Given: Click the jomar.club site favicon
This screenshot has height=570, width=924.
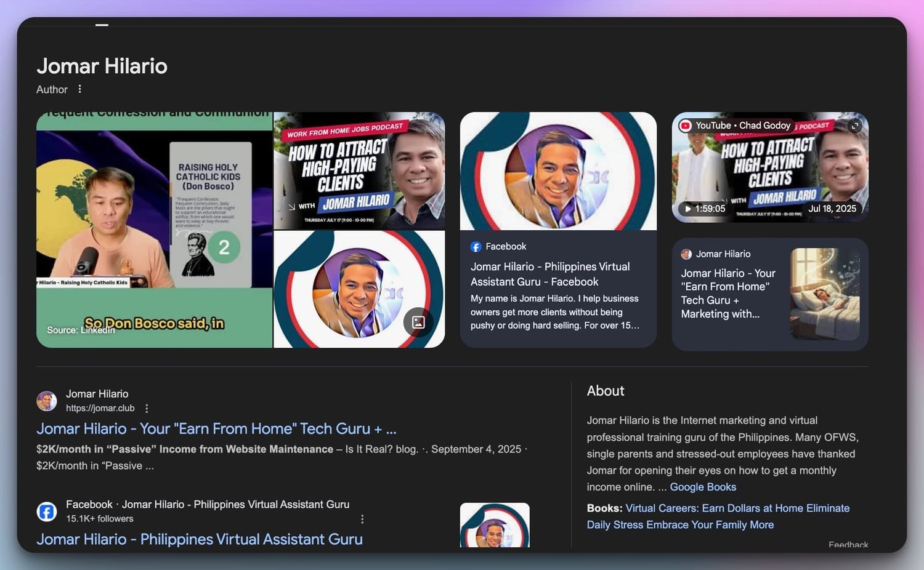Looking at the screenshot, I should click(x=47, y=401).
